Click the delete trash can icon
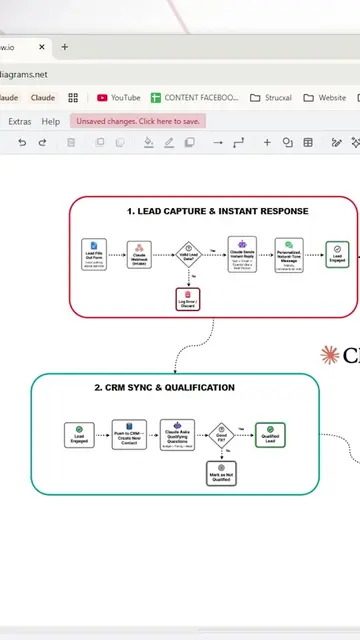The width and height of the screenshot is (360, 640). [71, 142]
